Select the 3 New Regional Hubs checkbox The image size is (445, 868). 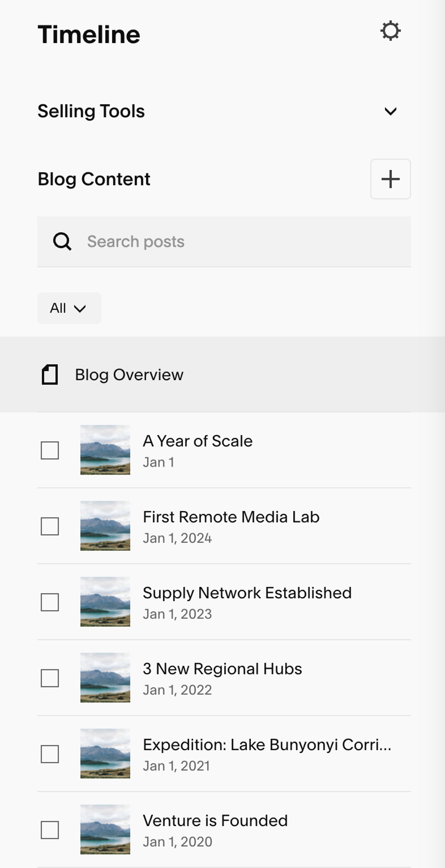50,678
